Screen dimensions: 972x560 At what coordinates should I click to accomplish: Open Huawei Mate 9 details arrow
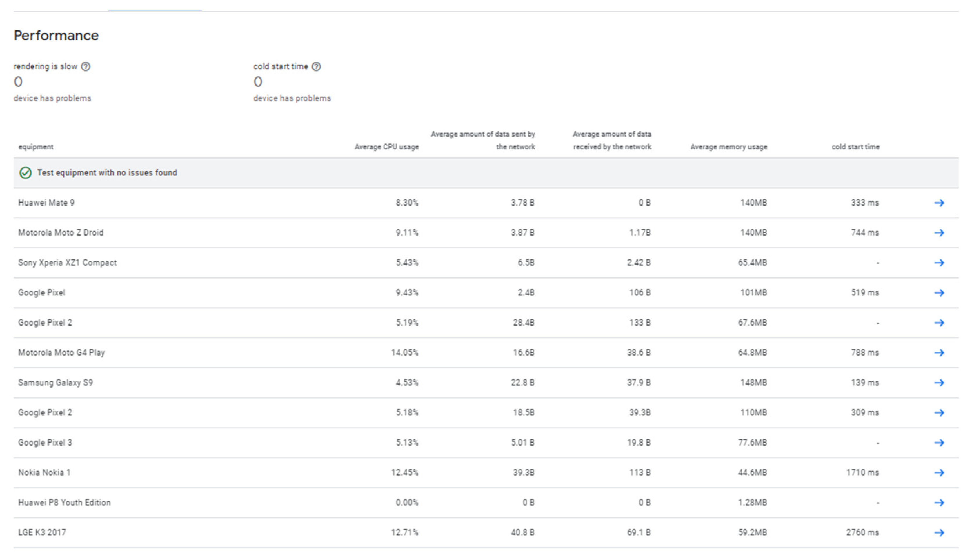click(x=939, y=203)
